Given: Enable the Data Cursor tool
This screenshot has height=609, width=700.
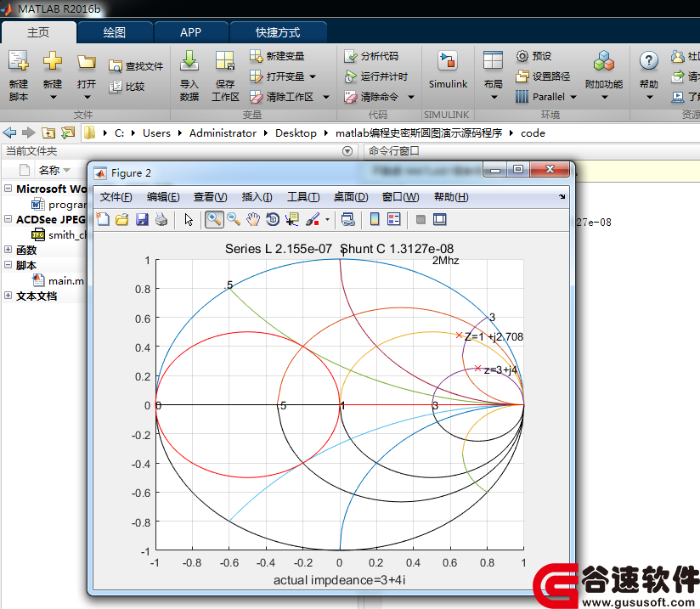Looking at the screenshot, I should 292,219.
